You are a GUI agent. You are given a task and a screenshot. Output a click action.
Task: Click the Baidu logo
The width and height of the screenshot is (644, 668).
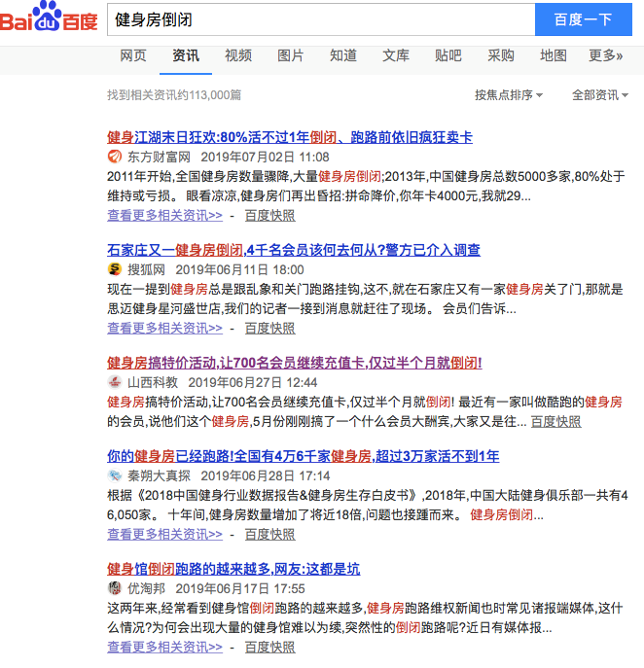tap(49, 18)
